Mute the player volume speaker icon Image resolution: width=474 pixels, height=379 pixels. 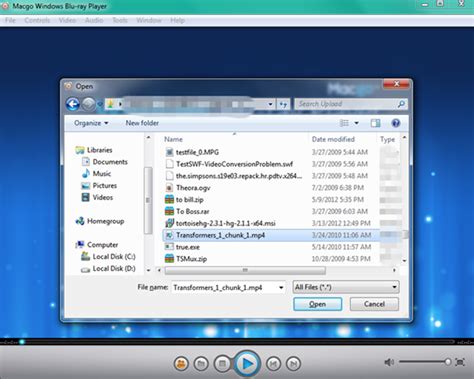389,362
